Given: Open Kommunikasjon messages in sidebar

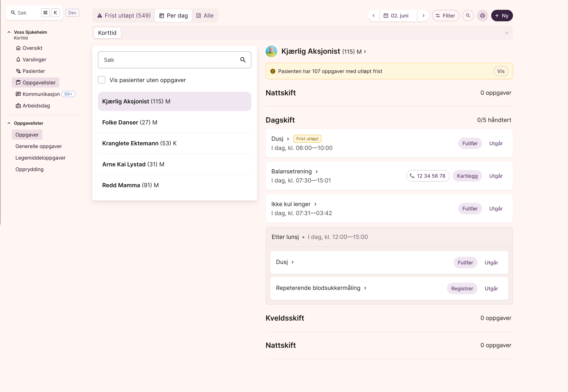Looking at the screenshot, I should (x=41, y=94).
